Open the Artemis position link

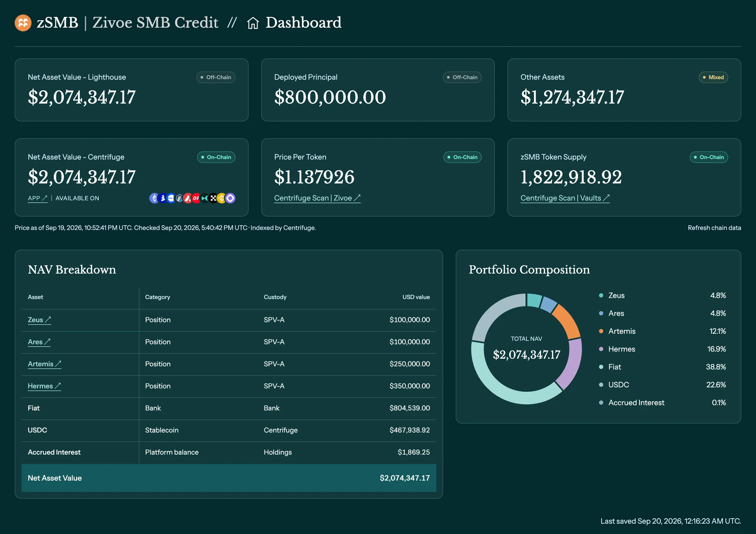tap(44, 364)
